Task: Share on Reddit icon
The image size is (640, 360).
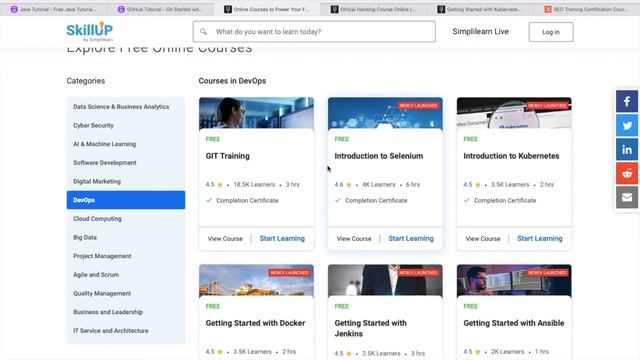Action: coord(627,173)
